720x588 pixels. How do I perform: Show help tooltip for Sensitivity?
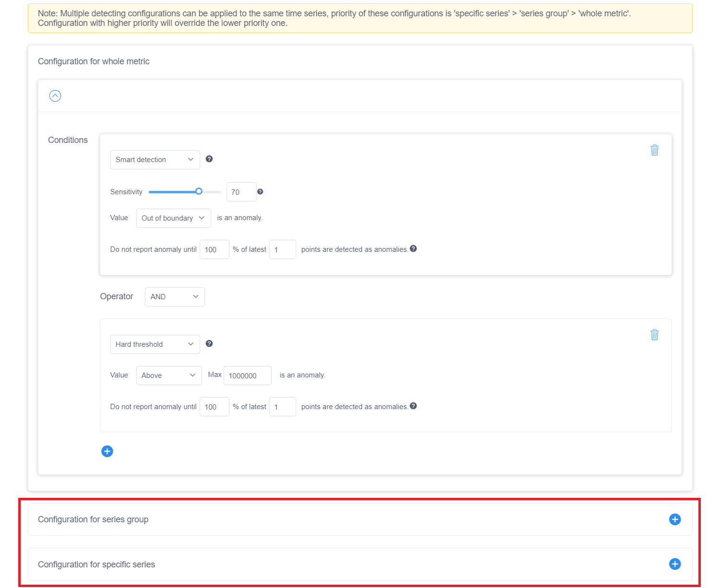[260, 192]
